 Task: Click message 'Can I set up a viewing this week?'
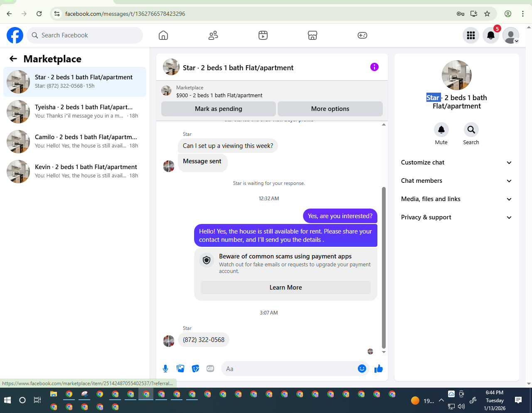pos(228,146)
